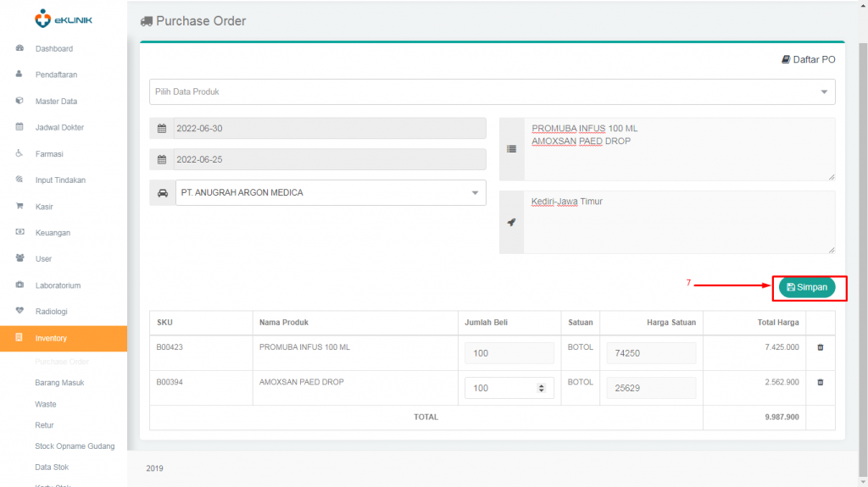Open the Pendaftaran menu
Screen dimensions: 868x487
click(x=56, y=75)
